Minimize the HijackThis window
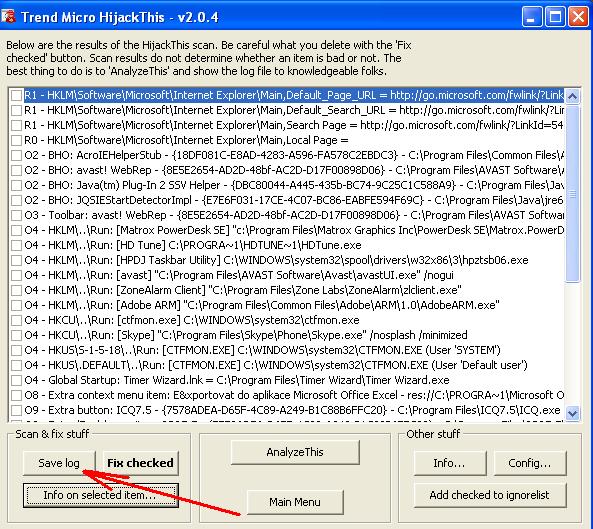Screen dimensions: 593x529 [x=532, y=17]
